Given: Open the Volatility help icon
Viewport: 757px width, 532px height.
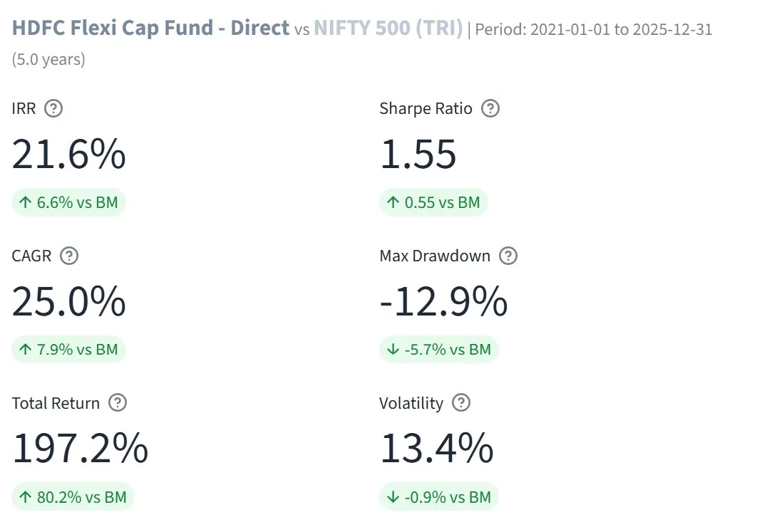Looking at the screenshot, I should pyautogui.click(x=461, y=403).
